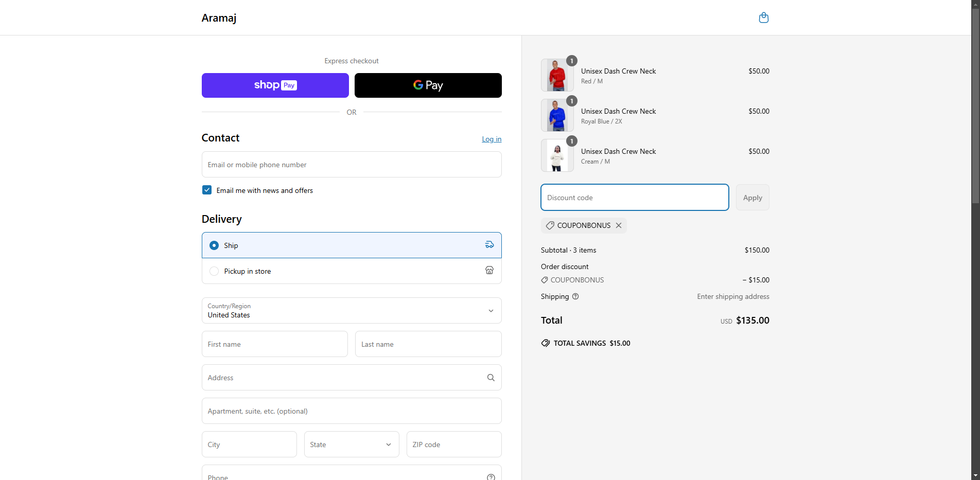Click the Apply discount button
The width and height of the screenshot is (980, 480).
(x=752, y=198)
